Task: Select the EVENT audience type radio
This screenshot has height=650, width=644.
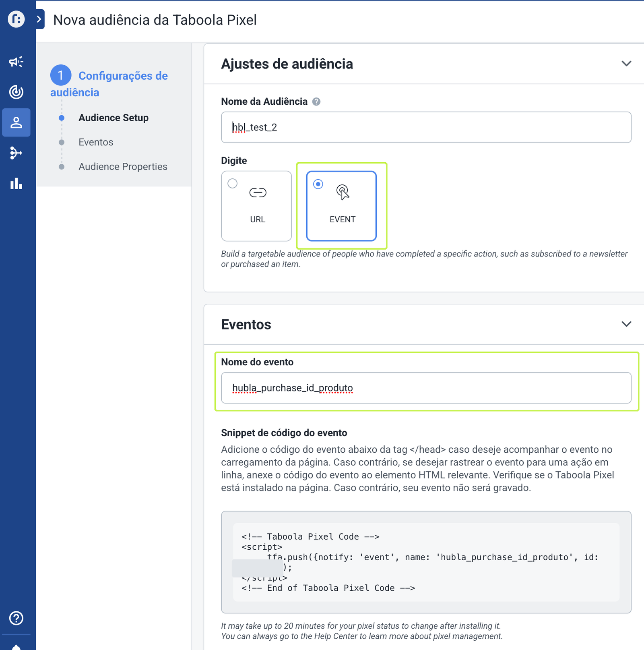Action: pyautogui.click(x=318, y=184)
